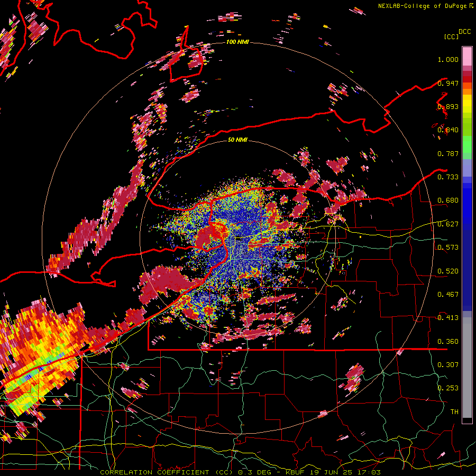Pick the bright green color bar segment

467,144
